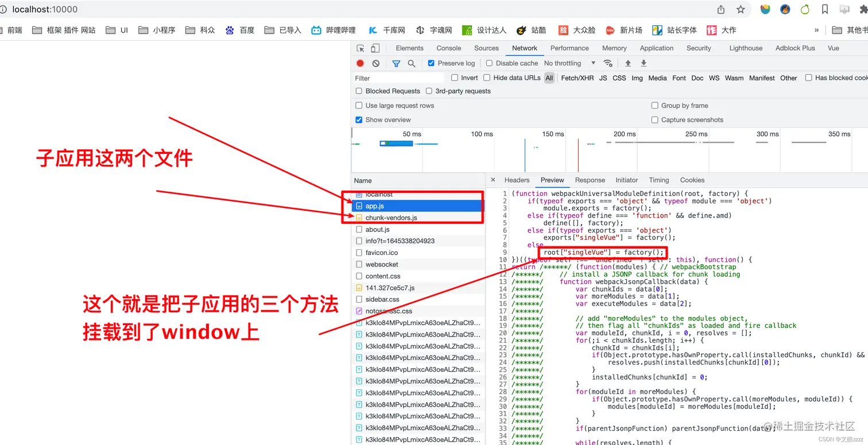Select the inspect element tool
Viewport: 868px width, 445px height.
(361, 48)
